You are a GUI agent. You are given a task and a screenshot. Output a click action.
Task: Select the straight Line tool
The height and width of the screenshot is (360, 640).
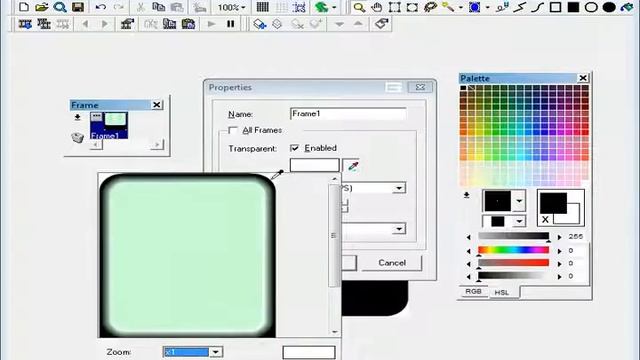tap(519, 7)
